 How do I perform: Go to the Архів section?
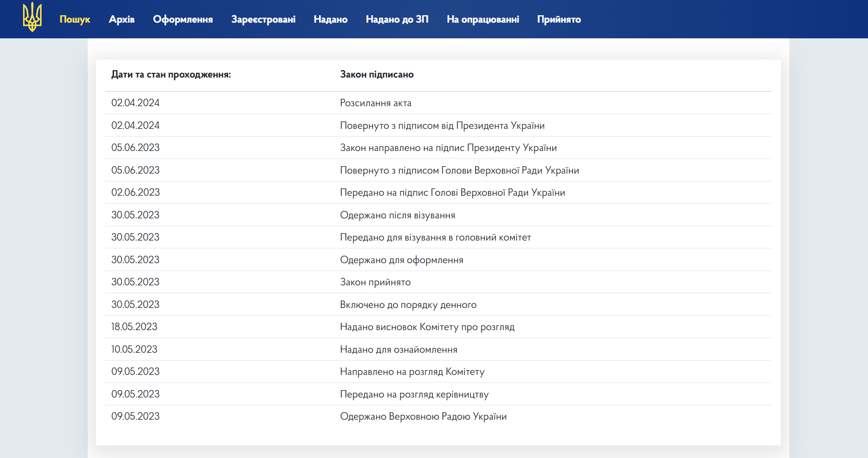click(122, 19)
